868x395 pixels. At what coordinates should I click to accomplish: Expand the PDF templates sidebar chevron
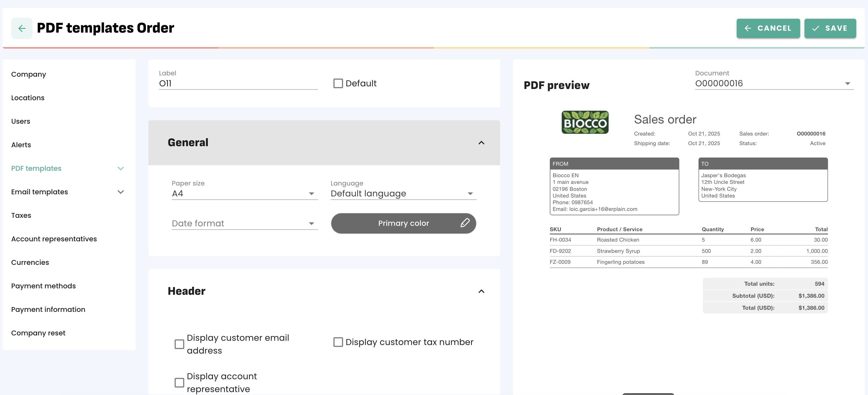121,168
